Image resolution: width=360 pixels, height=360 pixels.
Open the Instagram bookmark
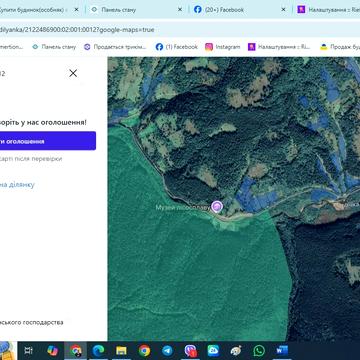pos(223,47)
